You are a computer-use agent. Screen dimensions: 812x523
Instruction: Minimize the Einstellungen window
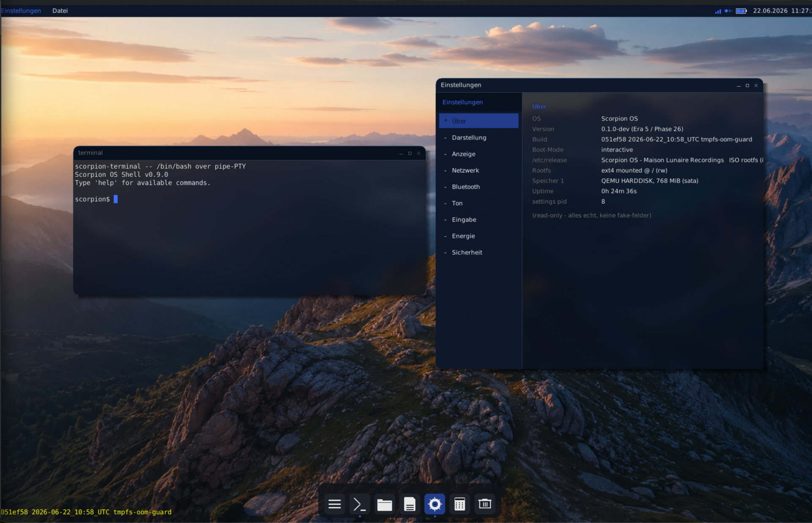[x=739, y=85]
